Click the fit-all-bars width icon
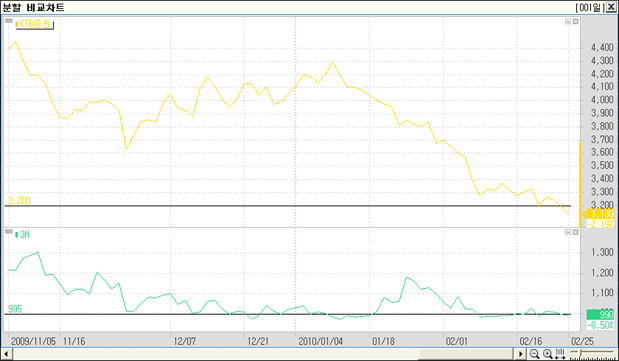Image resolution: width=619 pixels, height=361 pixels. 560,353
